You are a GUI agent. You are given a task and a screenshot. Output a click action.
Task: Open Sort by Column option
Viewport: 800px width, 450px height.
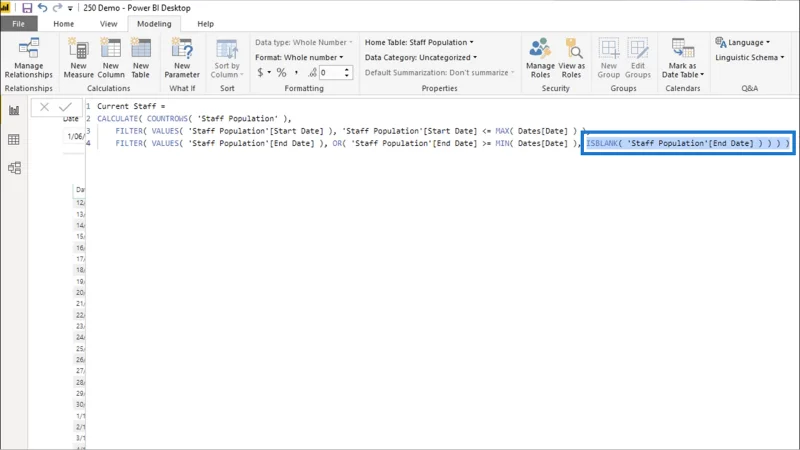pyautogui.click(x=227, y=58)
